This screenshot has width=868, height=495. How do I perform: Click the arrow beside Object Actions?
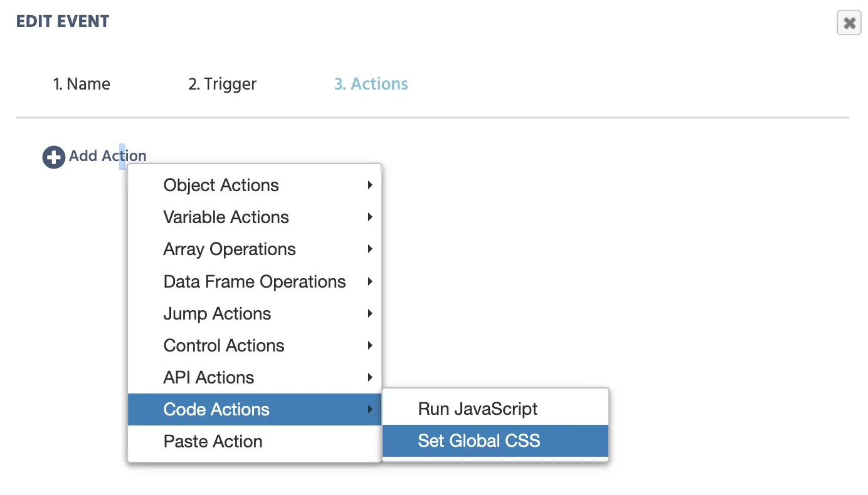click(x=370, y=185)
